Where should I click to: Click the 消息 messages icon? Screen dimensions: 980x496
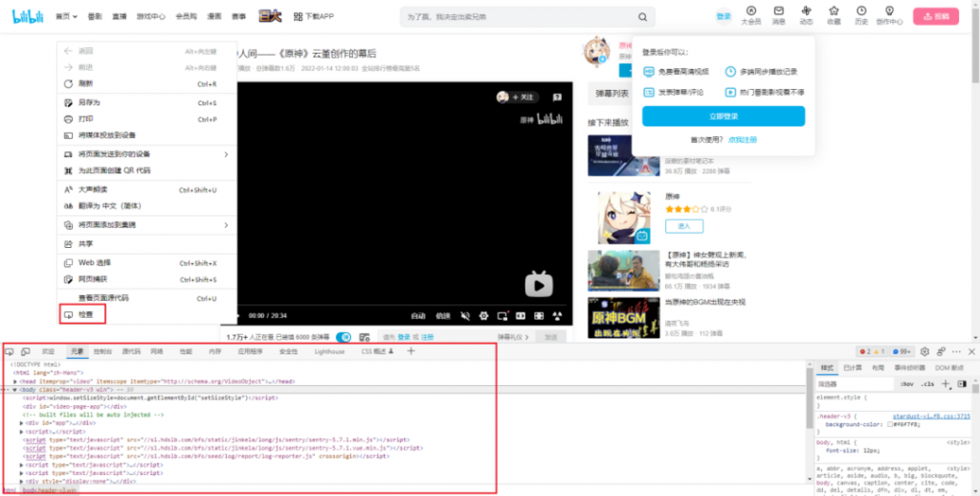779,15
